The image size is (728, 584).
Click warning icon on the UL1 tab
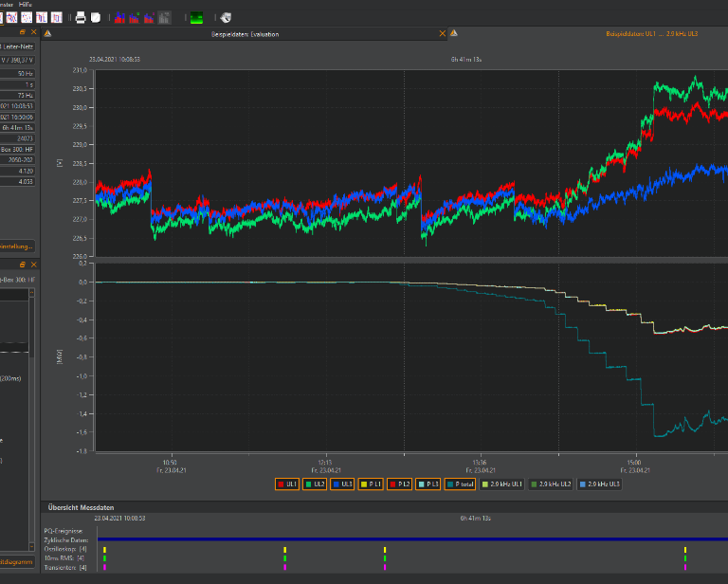click(454, 33)
